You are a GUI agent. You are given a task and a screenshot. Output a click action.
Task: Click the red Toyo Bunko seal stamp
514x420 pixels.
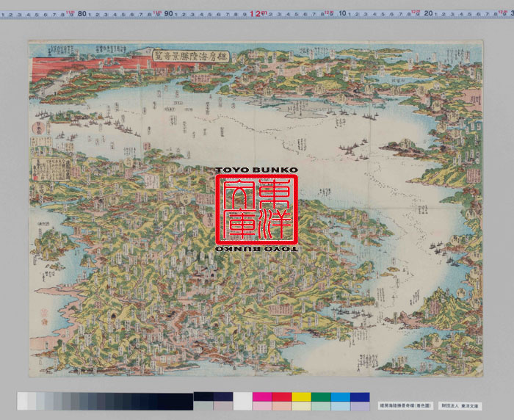257,209
